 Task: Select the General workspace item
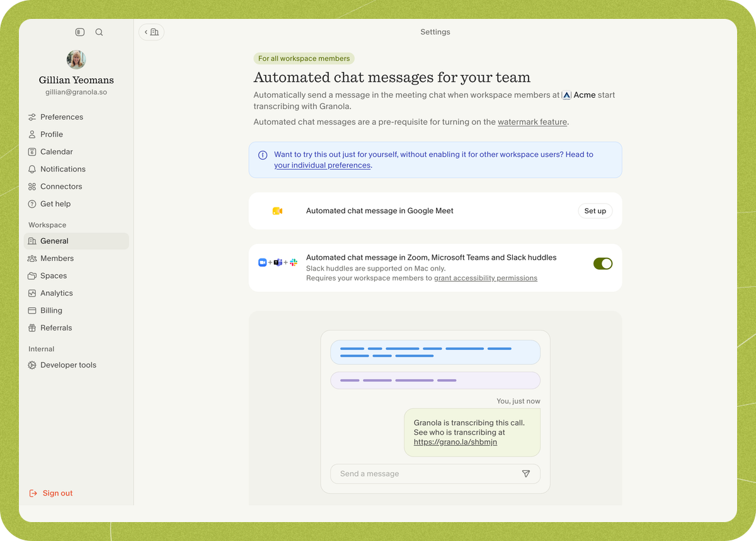(x=76, y=241)
